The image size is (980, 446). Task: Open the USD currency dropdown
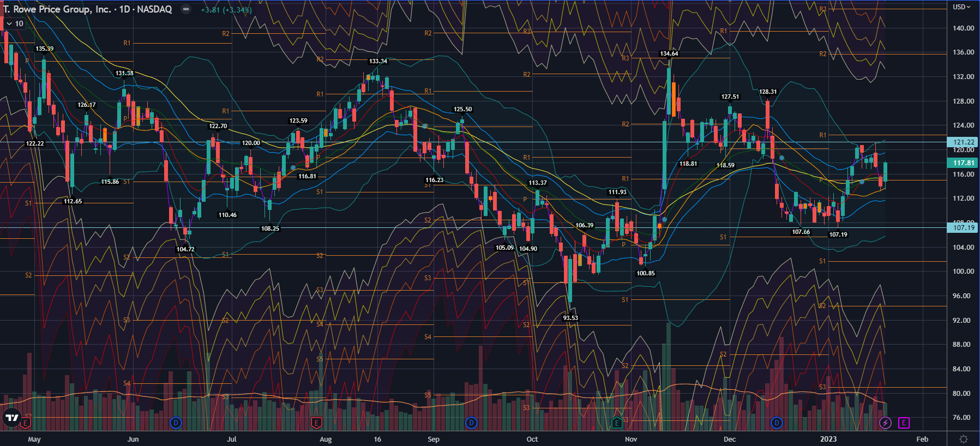tap(961, 7)
